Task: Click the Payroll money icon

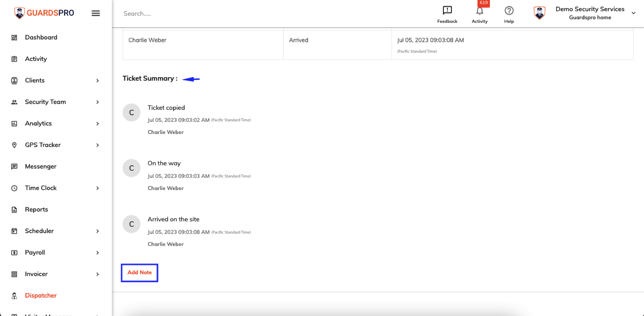Action: 14,253
